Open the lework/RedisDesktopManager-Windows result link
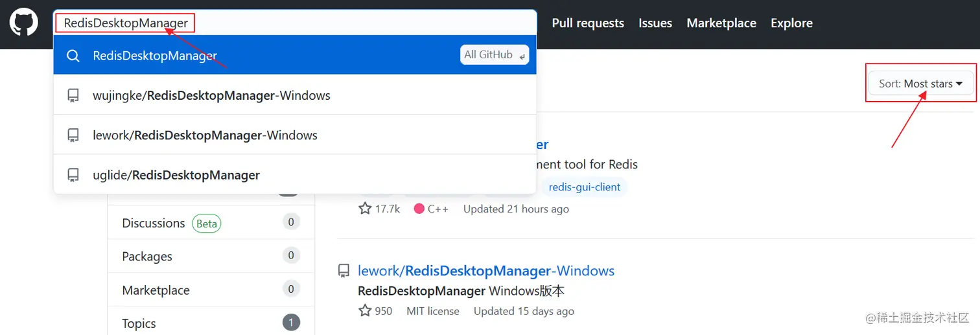Screen dimensions: 980x335 [x=486, y=271]
